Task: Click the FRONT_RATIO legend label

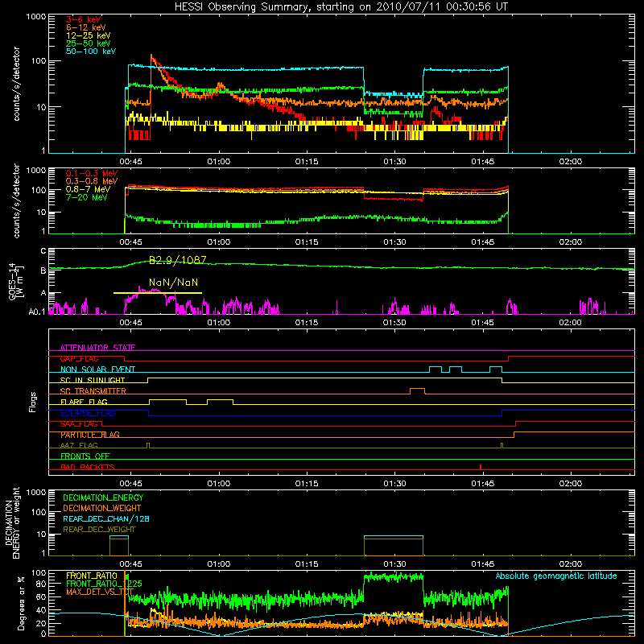Action: pyautogui.click(x=91, y=576)
